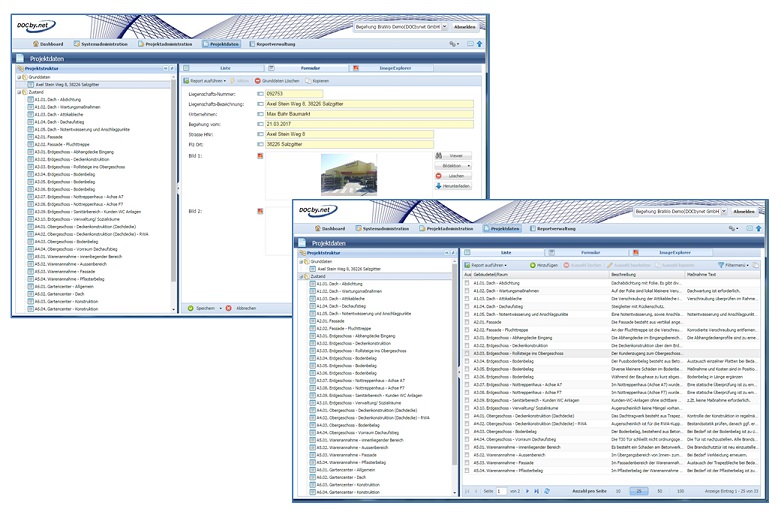This screenshot has width=781, height=515.
Task: Tick checkbox for A2.01. Fassade row
Action: tap(467, 322)
